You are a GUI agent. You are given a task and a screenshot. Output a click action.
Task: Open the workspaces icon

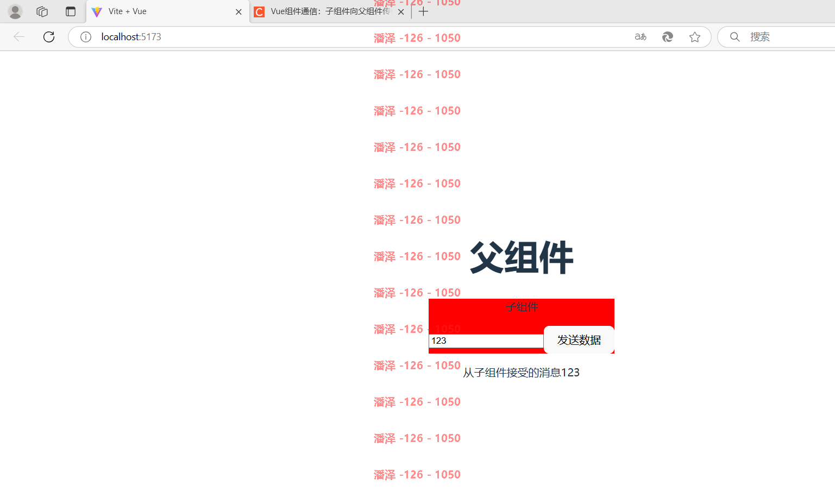point(42,11)
